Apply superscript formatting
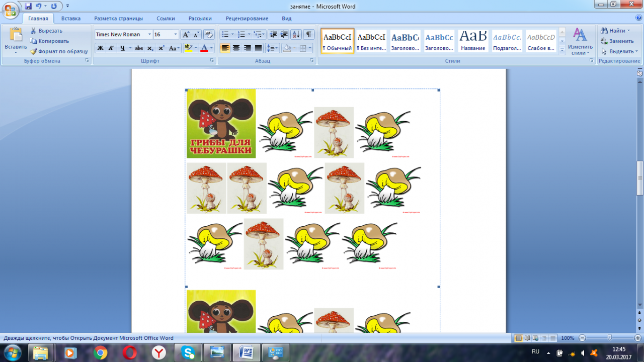The height and width of the screenshot is (362, 644). pos(161,48)
